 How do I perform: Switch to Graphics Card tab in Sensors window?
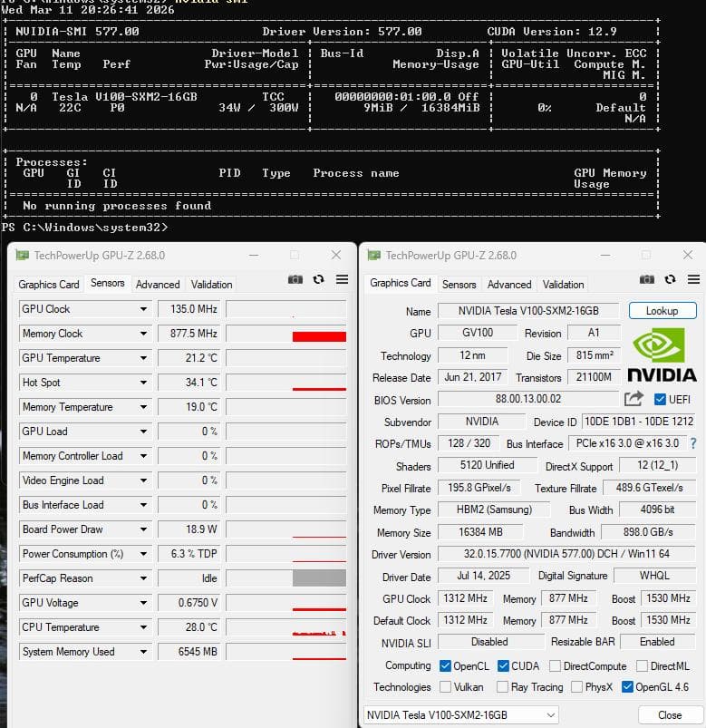[x=49, y=284]
